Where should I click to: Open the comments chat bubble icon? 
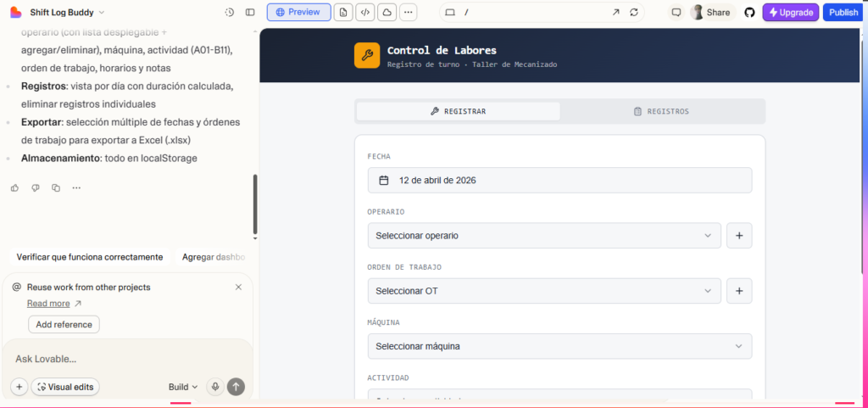click(x=676, y=12)
